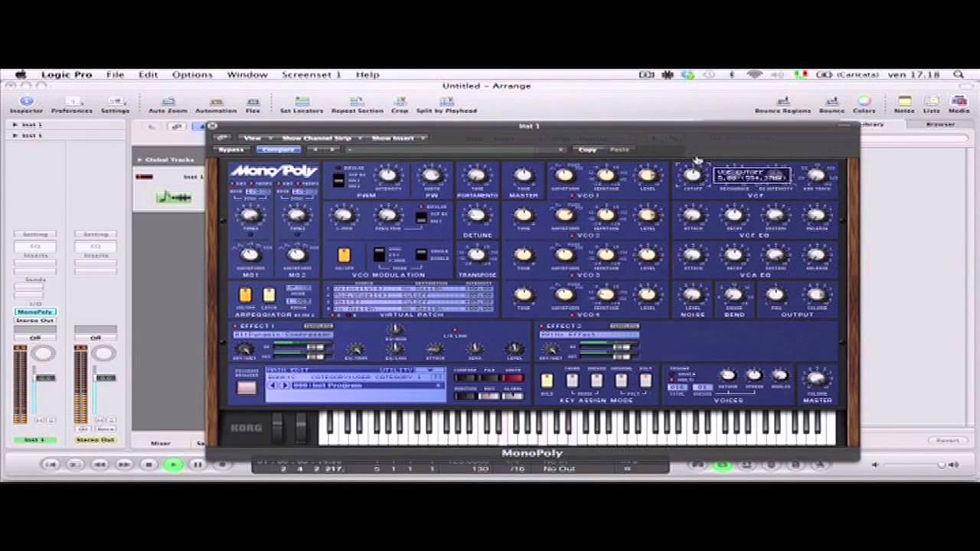Open the Edit menu
Screen dimensions: 980x551
(x=148, y=74)
